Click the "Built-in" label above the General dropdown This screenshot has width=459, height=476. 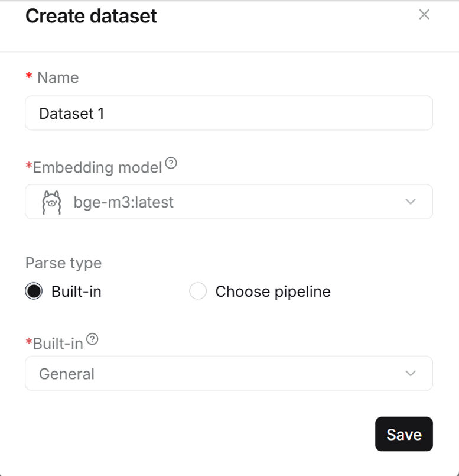[58, 344]
